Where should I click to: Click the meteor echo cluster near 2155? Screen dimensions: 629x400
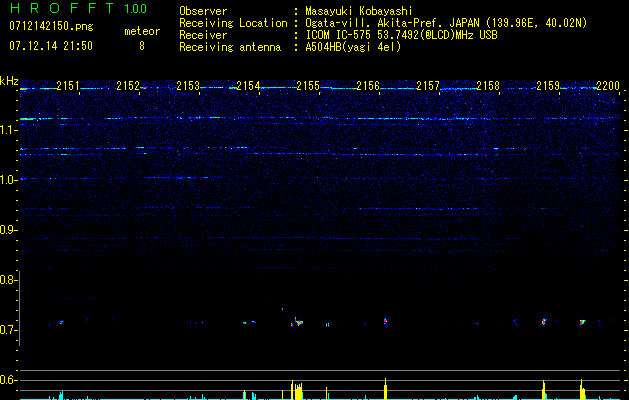pos(297,322)
